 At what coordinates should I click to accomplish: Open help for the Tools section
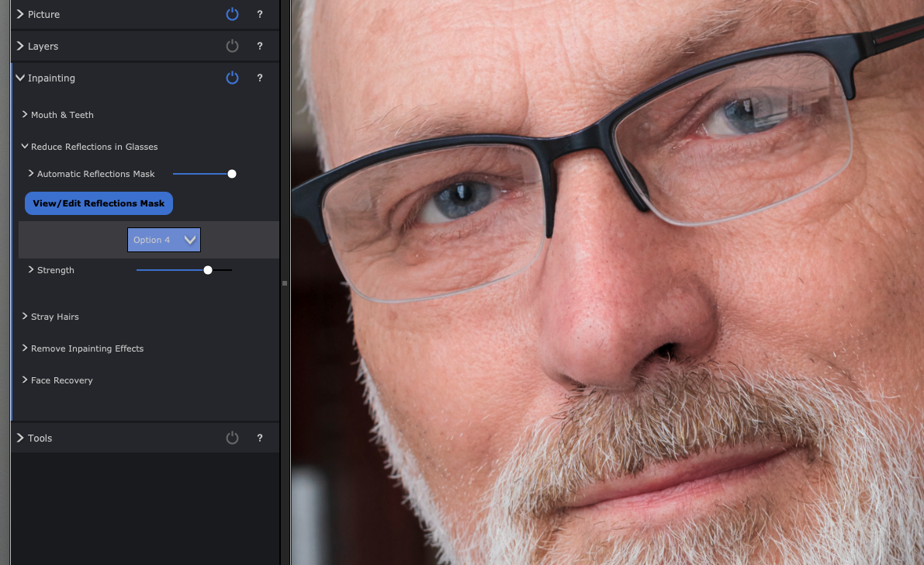(x=260, y=438)
